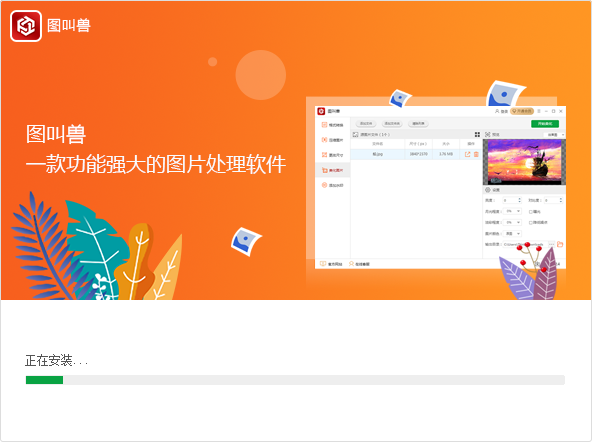
Task: Click the 图叫兽 name beside the logo
Action: click(69, 26)
